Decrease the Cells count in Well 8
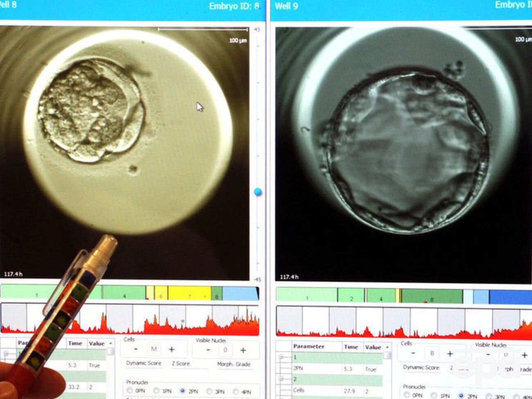Screen dimensions: 532x399 click(x=136, y=349)
